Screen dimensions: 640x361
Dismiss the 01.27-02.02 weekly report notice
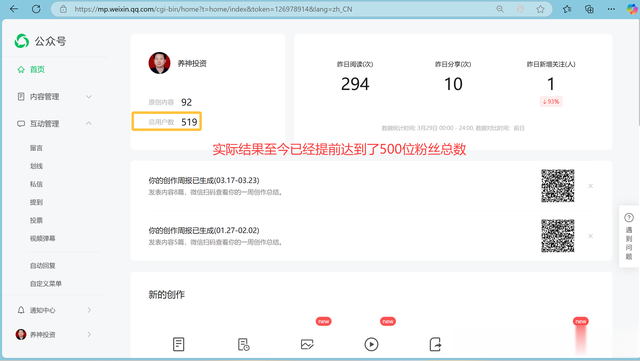click(x=590, y=236)
